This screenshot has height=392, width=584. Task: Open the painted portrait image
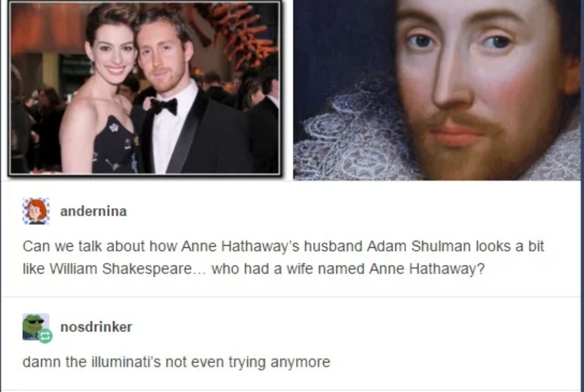(x=439, y=90)
